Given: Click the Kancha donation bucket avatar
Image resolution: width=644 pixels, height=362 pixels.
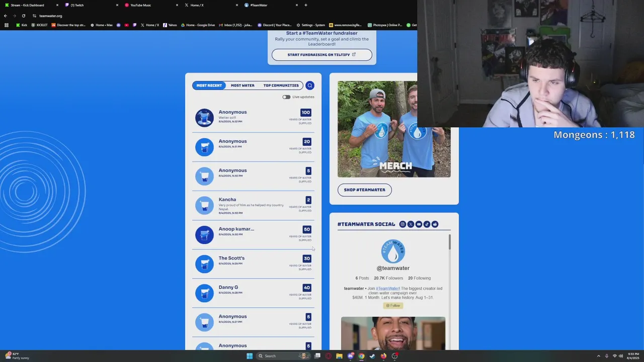Looking at the screenshot, I should (204, 205).
